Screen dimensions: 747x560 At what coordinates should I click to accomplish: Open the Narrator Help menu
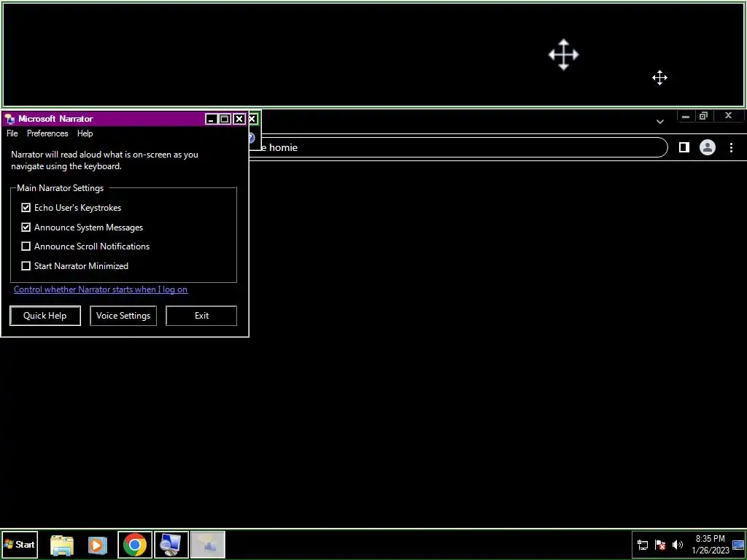85,133
